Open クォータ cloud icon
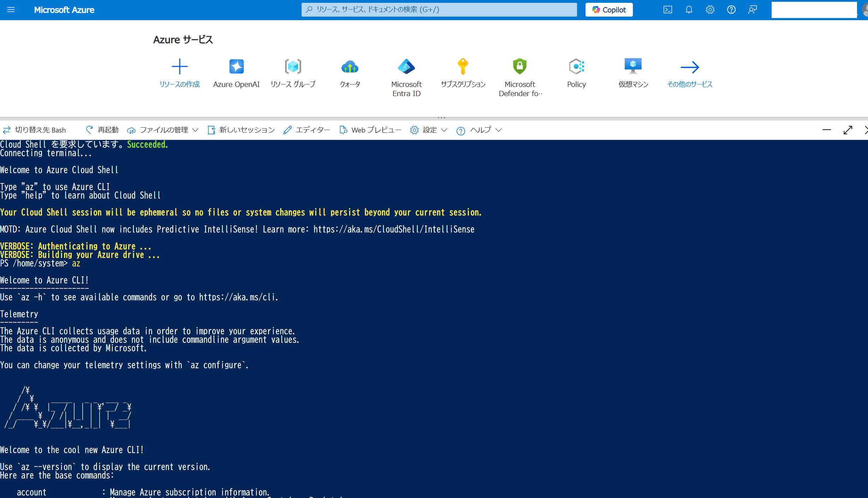This screenshot has height=498, width=868. point(350,66)
